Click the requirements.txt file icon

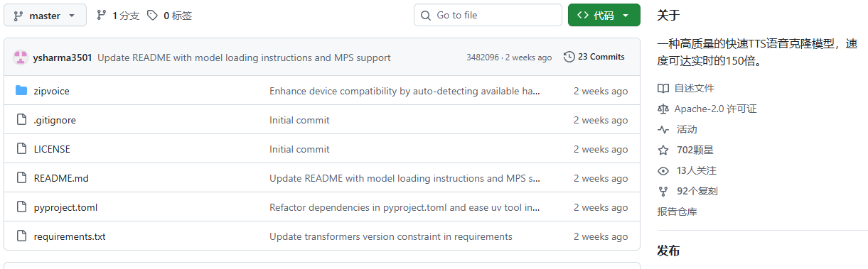pos(21,236)
